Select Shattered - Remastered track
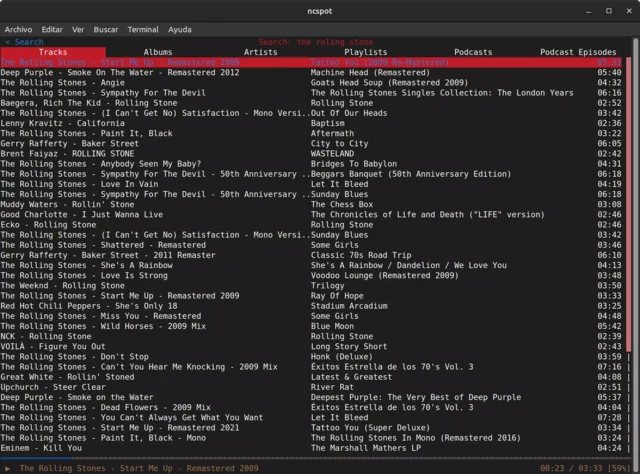The width and height of the screenshot is (640, 474). (x=311, y=245)
